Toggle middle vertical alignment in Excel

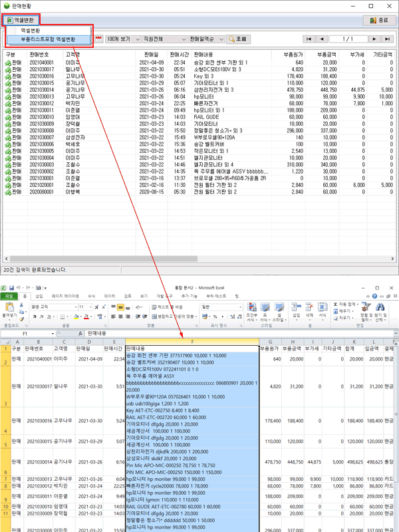point(120,308)
